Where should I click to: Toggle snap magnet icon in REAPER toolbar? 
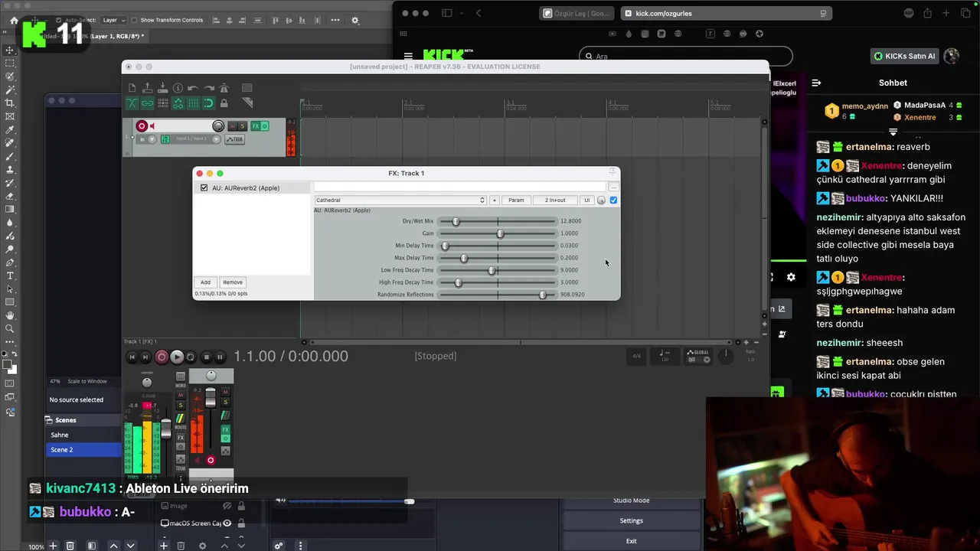click(x=209, y=103)
